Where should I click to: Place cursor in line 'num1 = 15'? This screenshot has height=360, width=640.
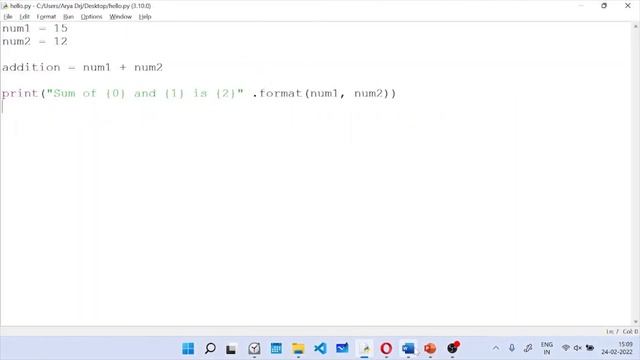(35, 29)
